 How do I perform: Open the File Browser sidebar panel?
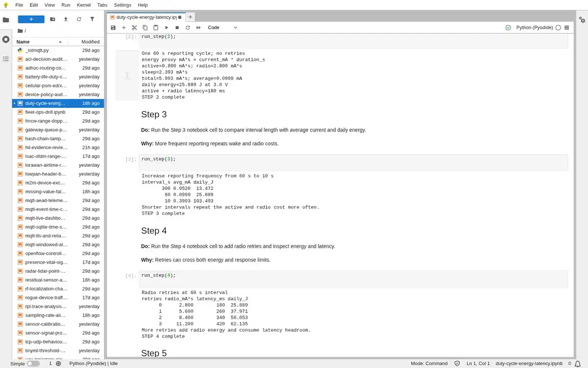pyautogui.click(x=6, y=20)
